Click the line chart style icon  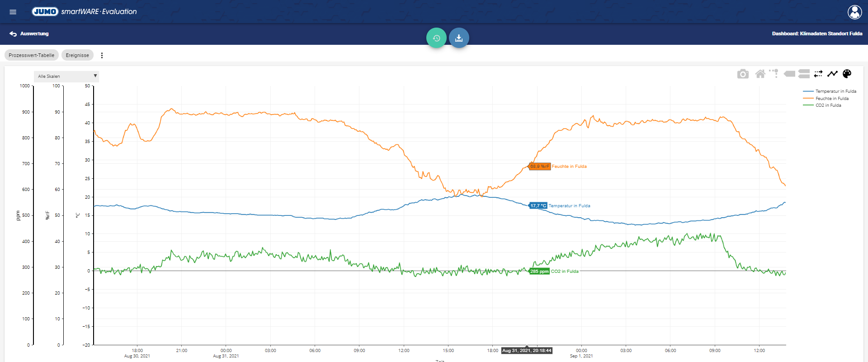coord(833,74)
